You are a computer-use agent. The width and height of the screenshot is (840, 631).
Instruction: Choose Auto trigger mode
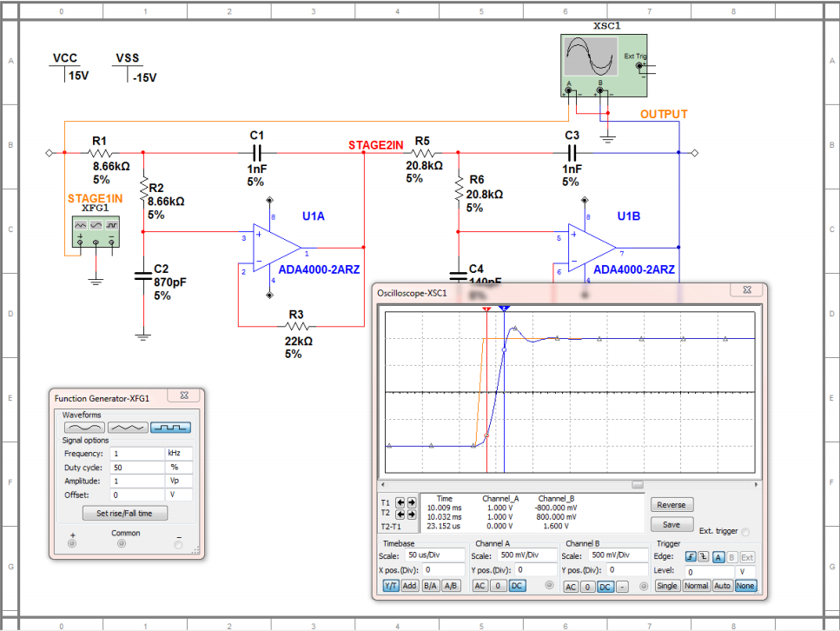722,586
